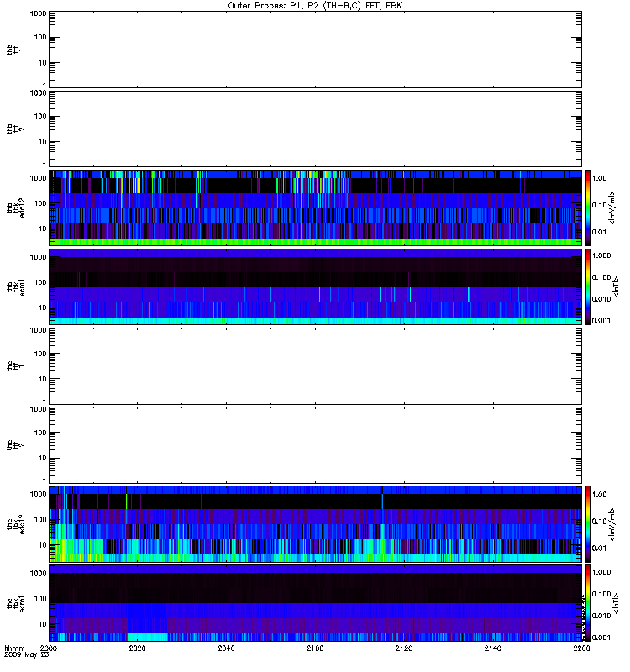Click the 100 y-axis tick of thb fff 2
630x672 pixels.
(40, 117)
